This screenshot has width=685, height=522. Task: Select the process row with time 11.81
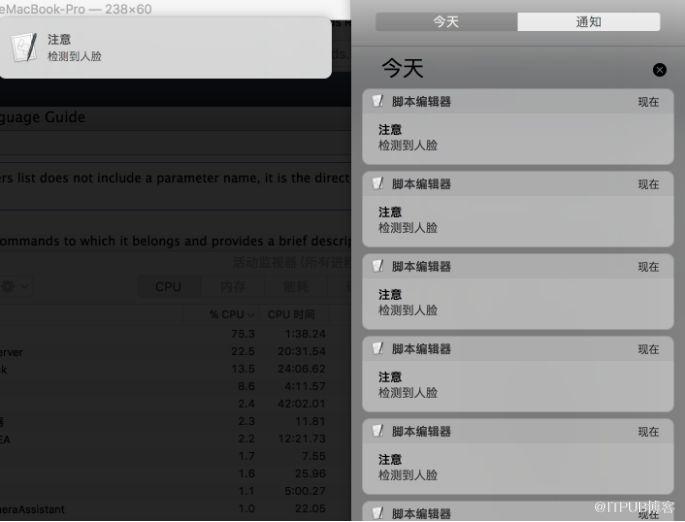coord(175,421)
